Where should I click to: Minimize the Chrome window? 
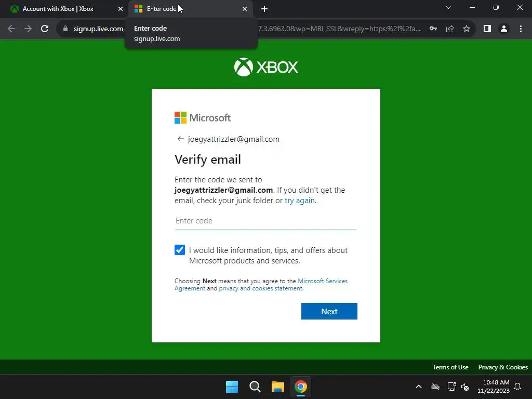[472, 7]
